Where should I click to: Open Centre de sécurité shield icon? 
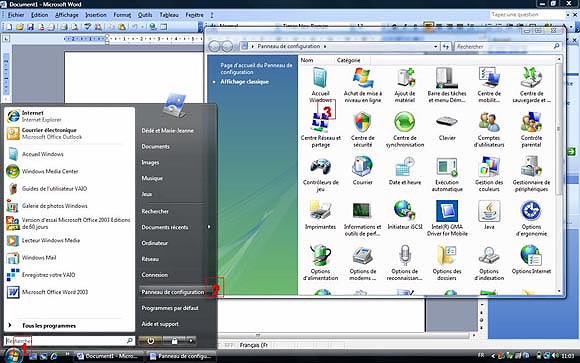pos(362,122)
